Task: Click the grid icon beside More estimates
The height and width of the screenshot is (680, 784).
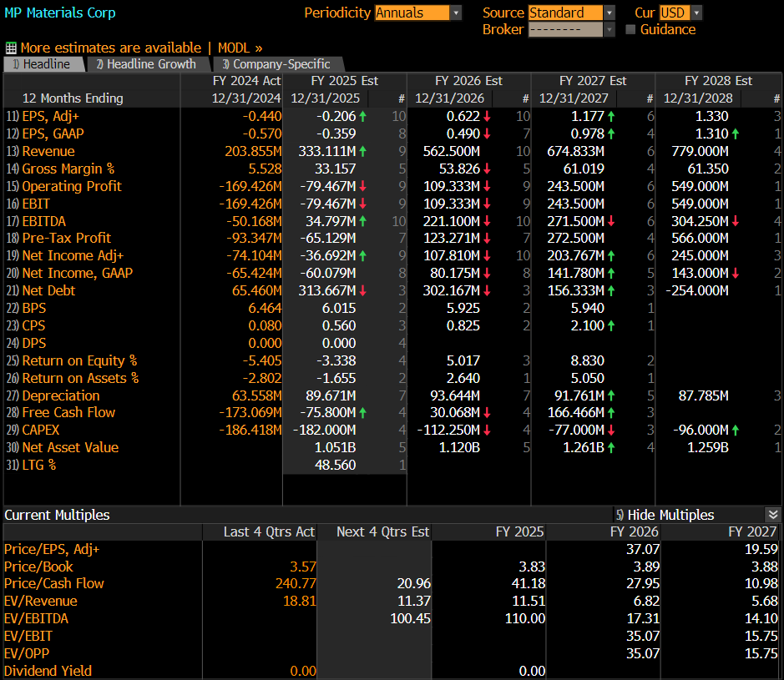Action: [11, 48]
